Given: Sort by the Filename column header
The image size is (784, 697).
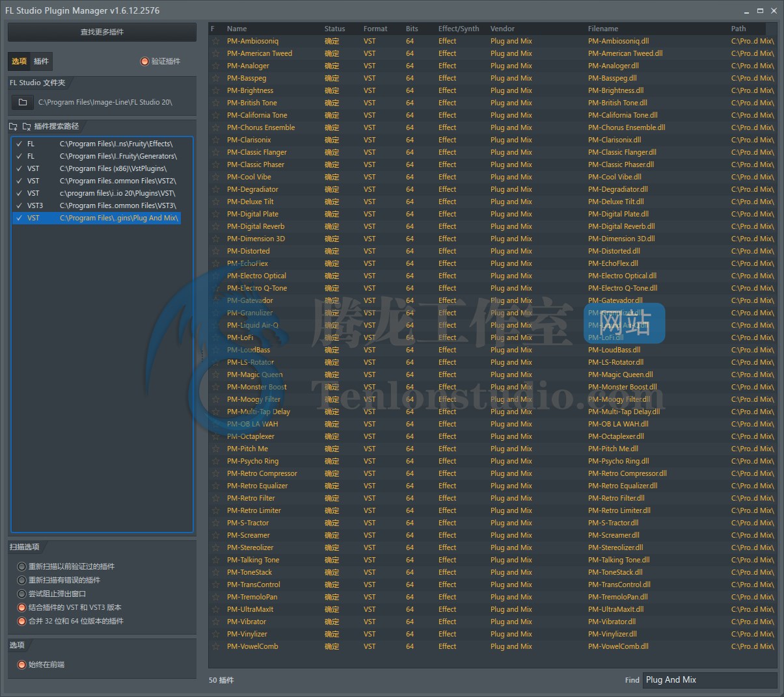Looking at the screenshot, I should click(603, 29).
